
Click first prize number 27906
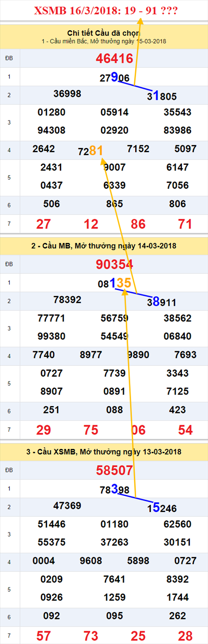pos(114,77)
